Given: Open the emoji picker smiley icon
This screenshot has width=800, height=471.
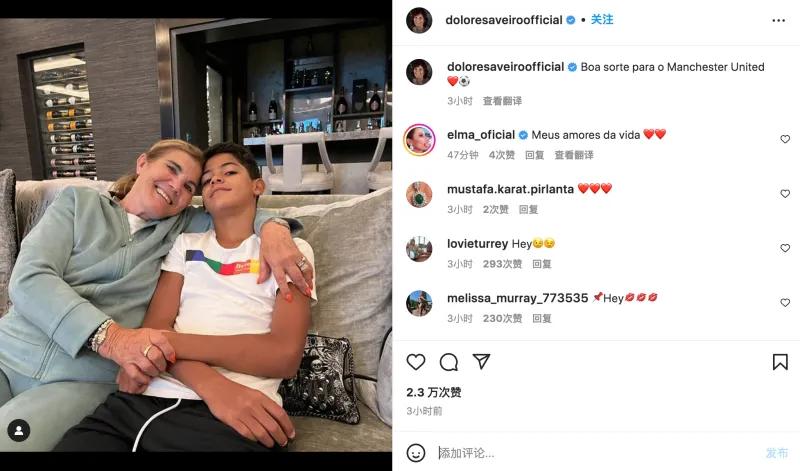Looking at the screenshot, I should tap(416, 453).
